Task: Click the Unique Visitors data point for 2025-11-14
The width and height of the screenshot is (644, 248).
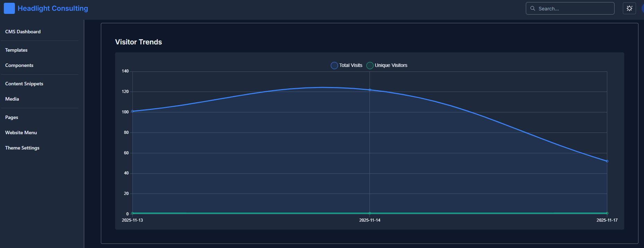Action: 370,213
